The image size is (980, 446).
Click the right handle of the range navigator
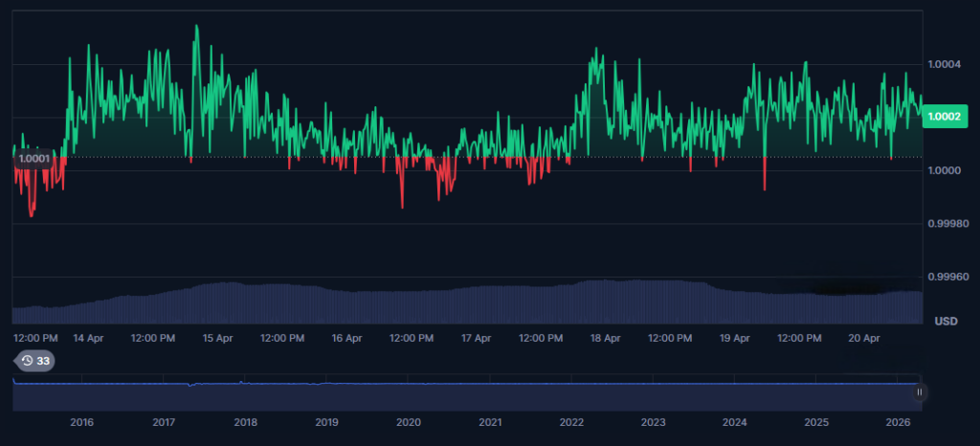coord(919,391)
